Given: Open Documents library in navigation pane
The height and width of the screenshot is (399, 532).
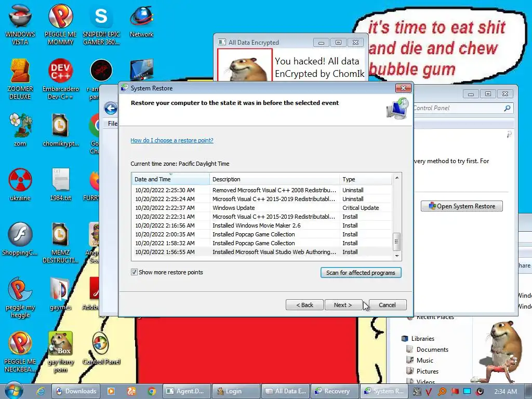Looking at the screenshot, I should tap(432, 350).
